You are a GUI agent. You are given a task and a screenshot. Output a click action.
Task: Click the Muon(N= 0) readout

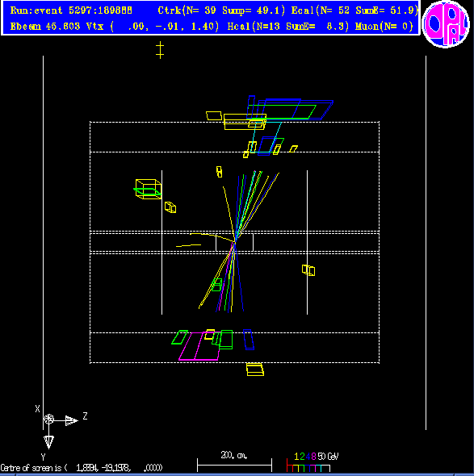[384, 27]
